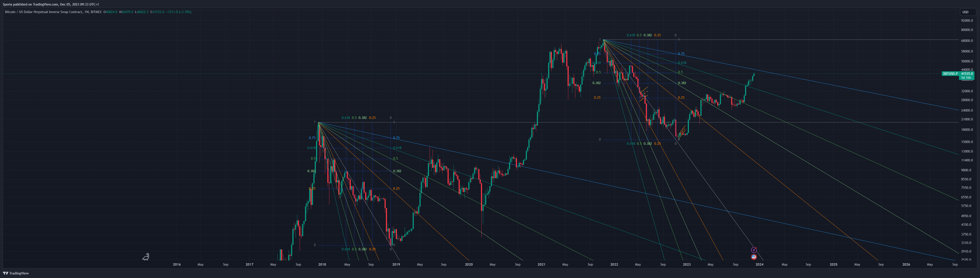Click the 92000.0 price axis label

[x=967, y=21]
